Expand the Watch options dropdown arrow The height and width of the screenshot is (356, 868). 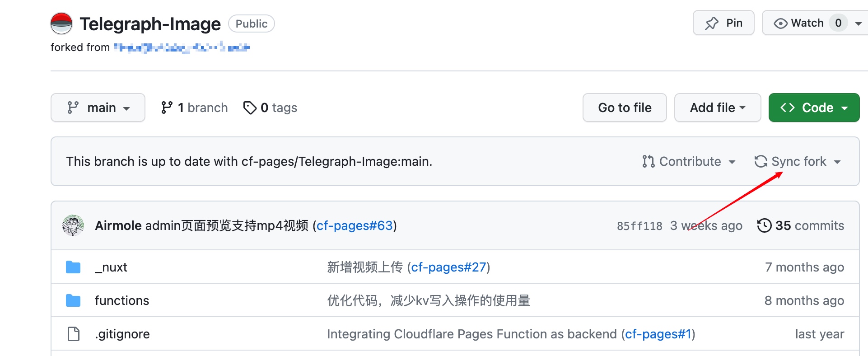858,23
